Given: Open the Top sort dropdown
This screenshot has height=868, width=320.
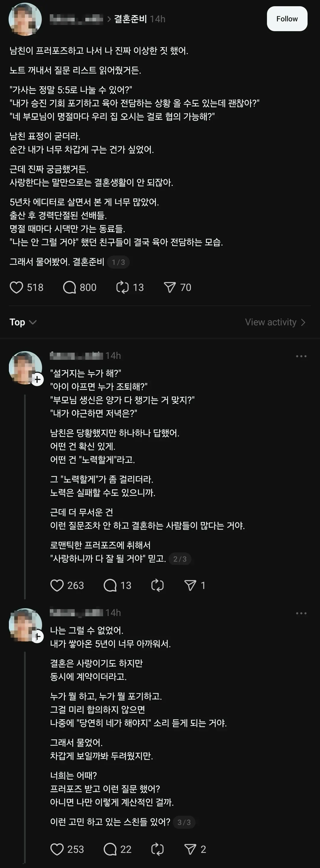Looking at the screenshot, I should (23, 322).
